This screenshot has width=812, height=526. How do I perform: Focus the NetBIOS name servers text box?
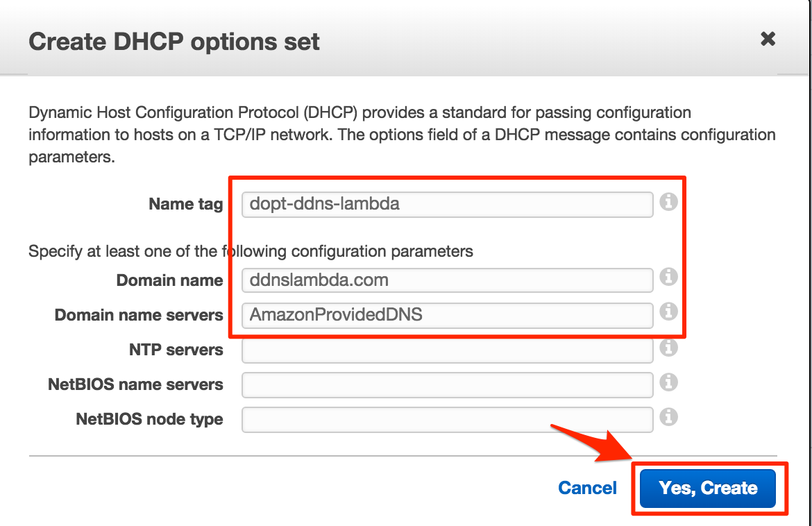[448, 385]
